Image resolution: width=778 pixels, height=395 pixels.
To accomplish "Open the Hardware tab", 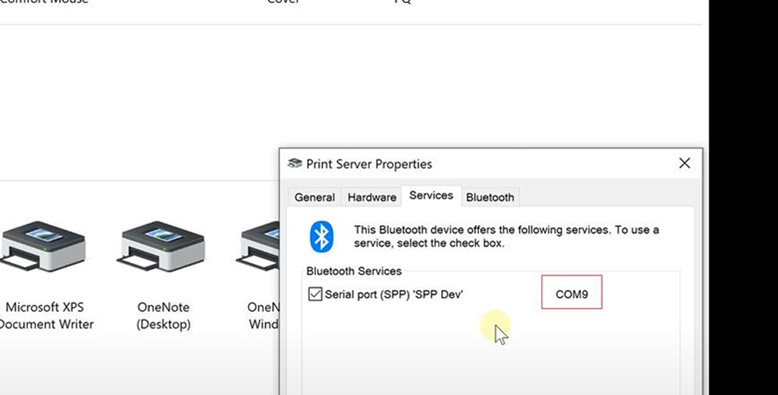I will point(372,197).
